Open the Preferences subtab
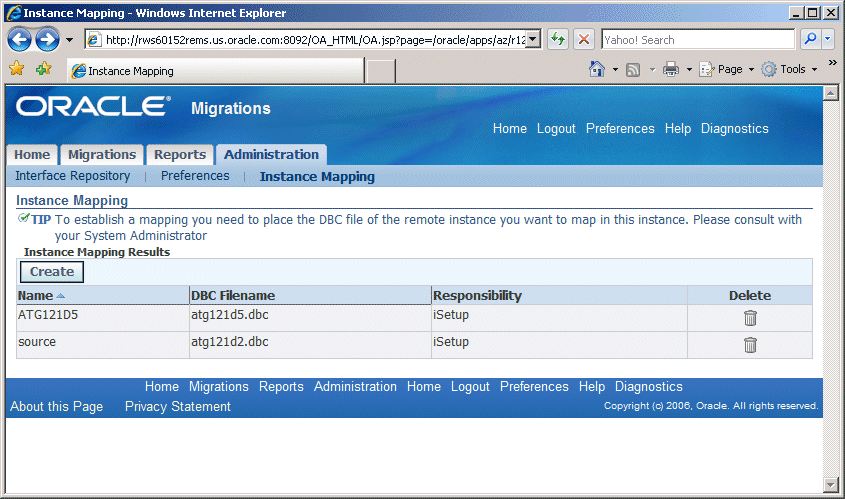Screen dimensions: 845x499 point(195,176)
